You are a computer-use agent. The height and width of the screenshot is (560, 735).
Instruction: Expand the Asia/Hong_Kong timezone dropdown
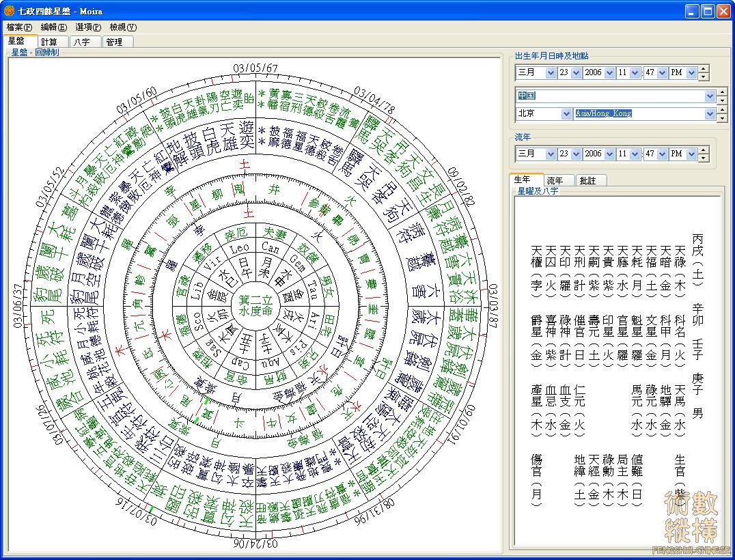click(x=710, y=113)
